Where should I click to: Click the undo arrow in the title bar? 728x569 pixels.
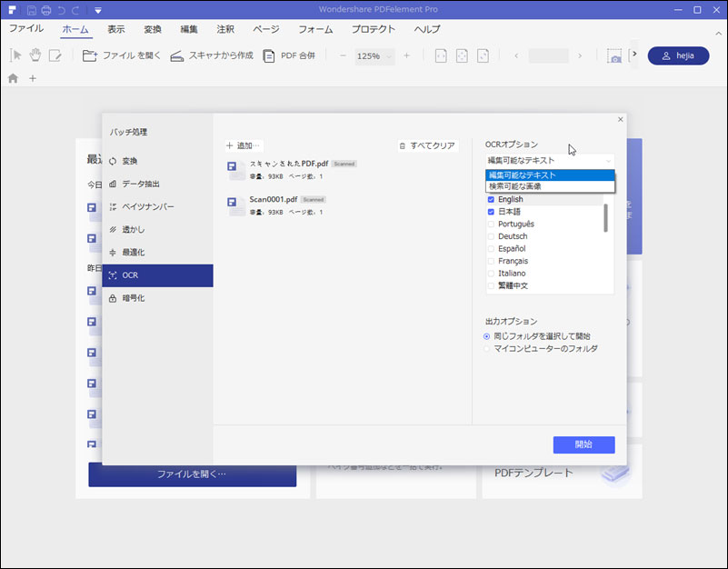61,10
